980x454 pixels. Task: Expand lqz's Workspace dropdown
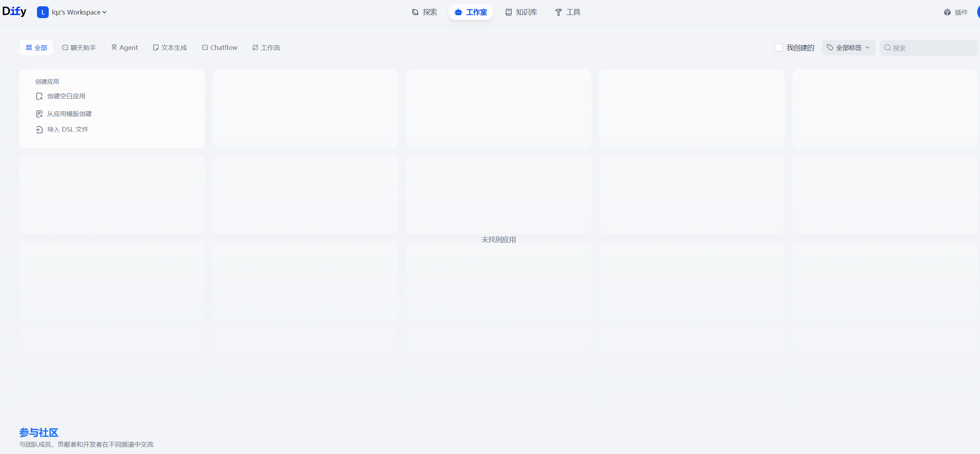[79, 12]
